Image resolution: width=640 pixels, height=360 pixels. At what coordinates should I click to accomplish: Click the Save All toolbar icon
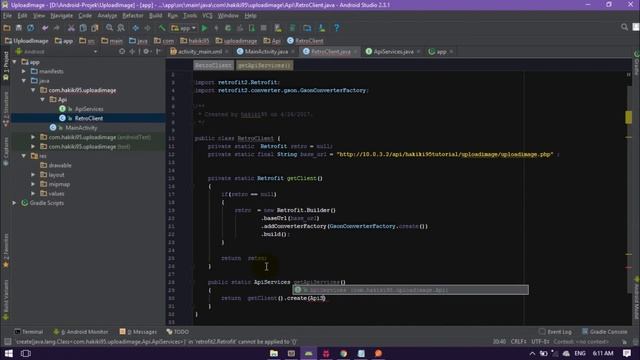click(18, 28)
